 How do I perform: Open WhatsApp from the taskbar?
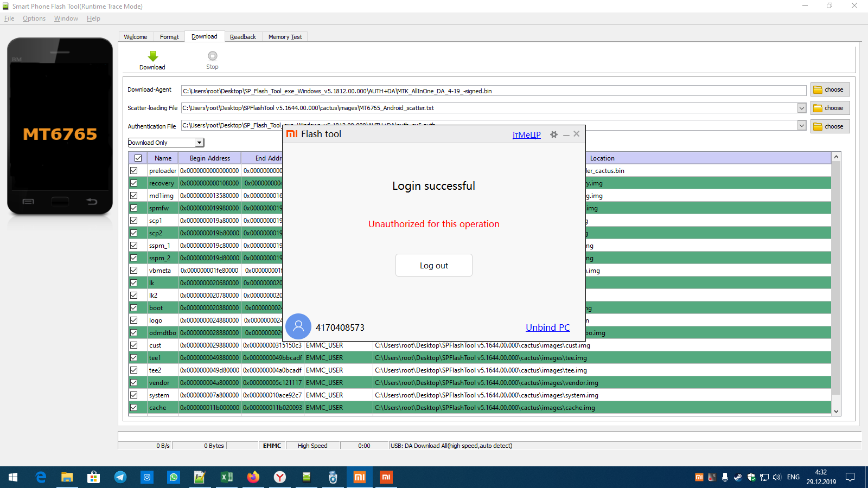[x=173, y=477]
